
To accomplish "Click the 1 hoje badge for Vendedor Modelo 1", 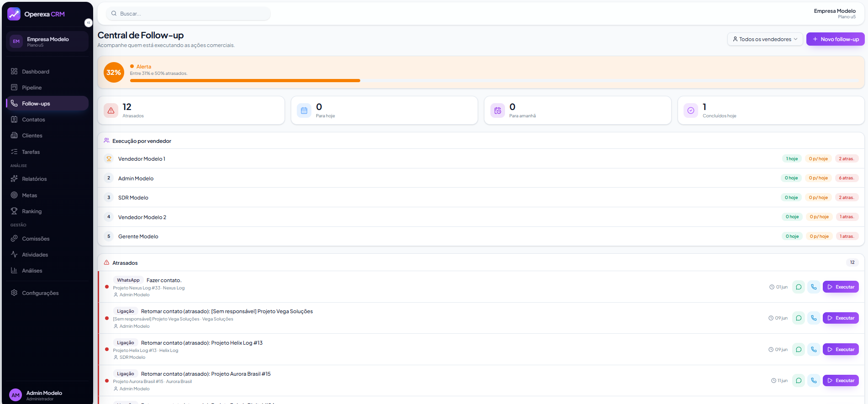I will (x=792, y=159).
